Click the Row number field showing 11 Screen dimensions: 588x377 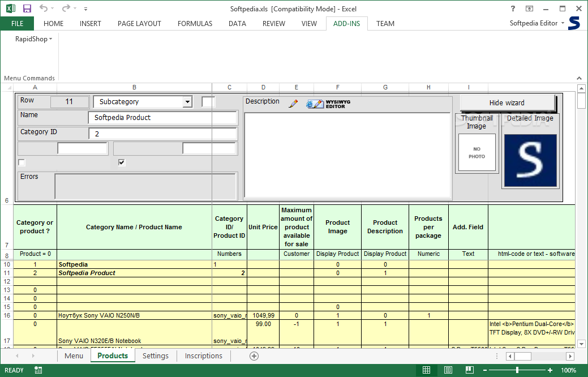(70, 102)
